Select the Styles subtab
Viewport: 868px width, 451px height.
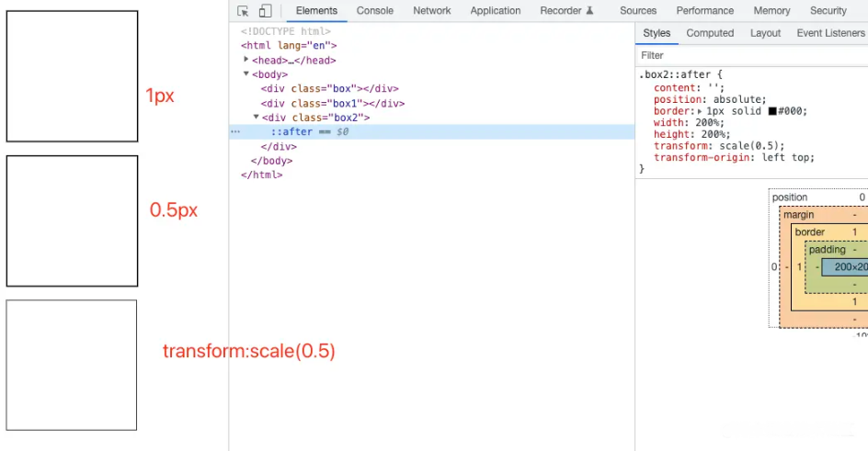click(x=657, y=33)
